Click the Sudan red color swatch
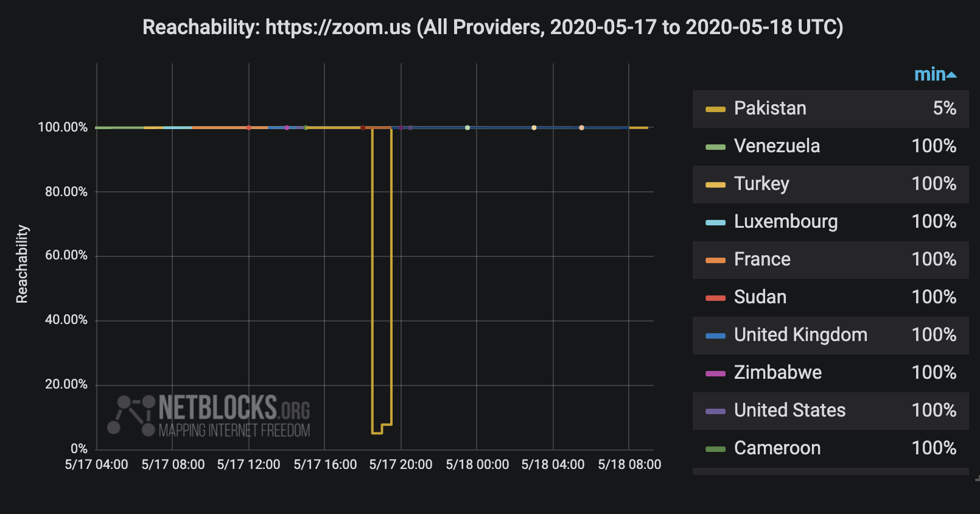 (x=715, y=298)
